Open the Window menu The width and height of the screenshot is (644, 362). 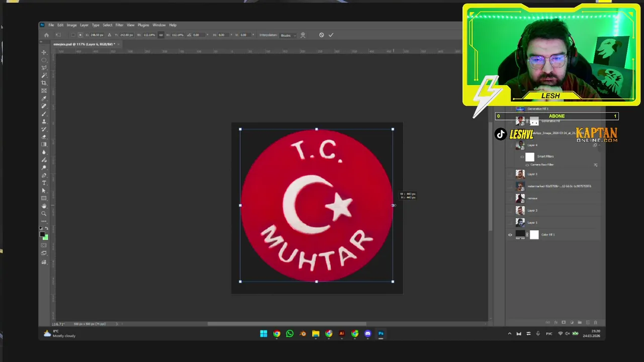point(159,25)
